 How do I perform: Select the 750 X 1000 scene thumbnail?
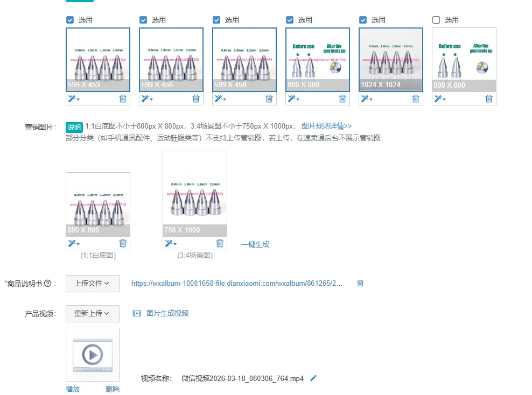(x=195, y=194)
